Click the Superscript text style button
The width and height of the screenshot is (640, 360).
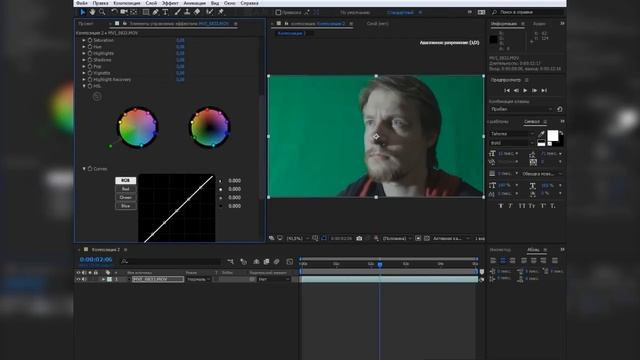tap(543, 206)
